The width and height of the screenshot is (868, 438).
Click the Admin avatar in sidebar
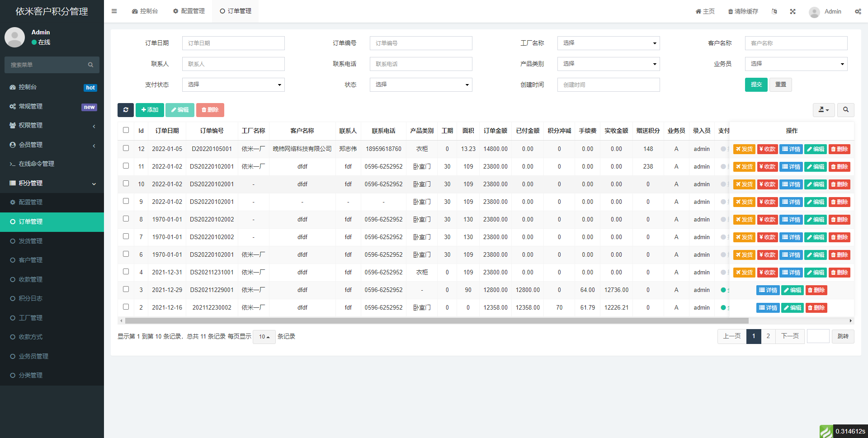point(14,37)
